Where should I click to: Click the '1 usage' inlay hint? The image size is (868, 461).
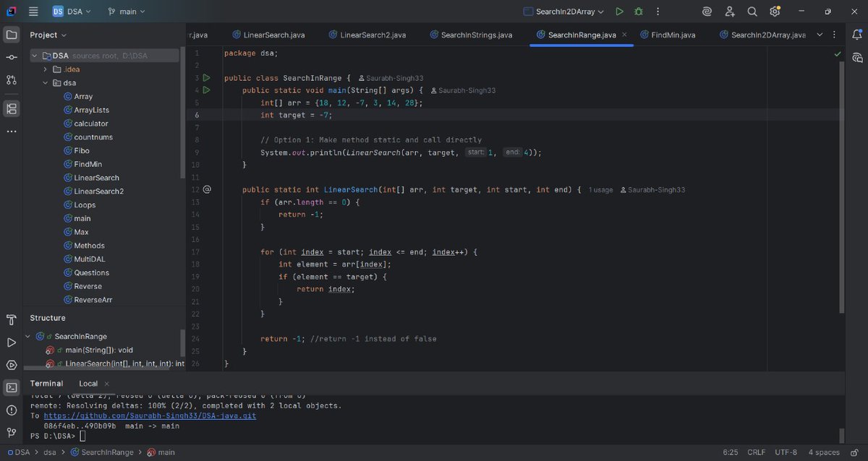tap(600, 190)
